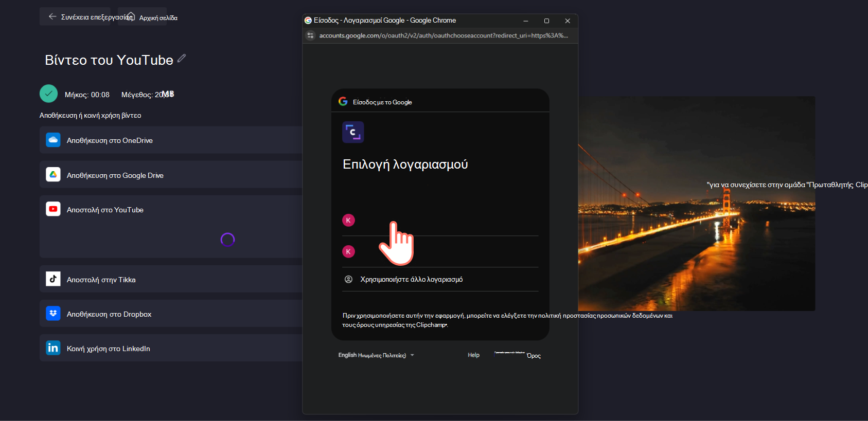868x421 pixels.
Task: Minimize the Google sign-in Chrome window
Action: click(x=526, y=21)
